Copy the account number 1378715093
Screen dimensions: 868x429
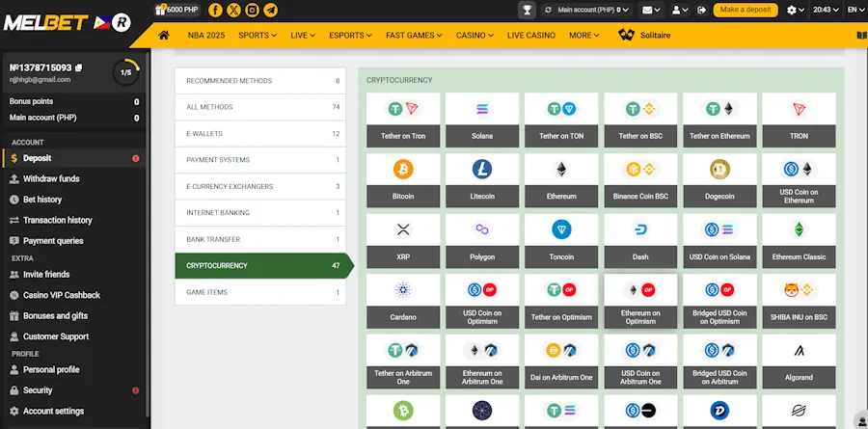(79, 67)
